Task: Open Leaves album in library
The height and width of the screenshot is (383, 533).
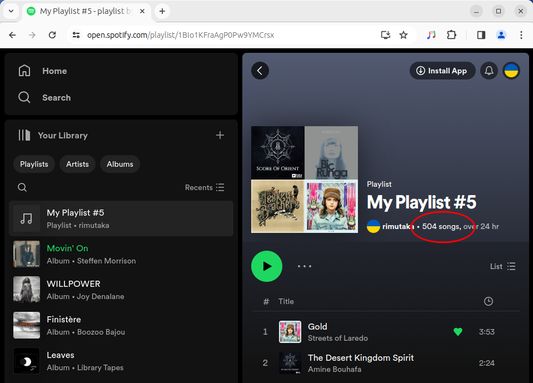Action: [121, 361]
